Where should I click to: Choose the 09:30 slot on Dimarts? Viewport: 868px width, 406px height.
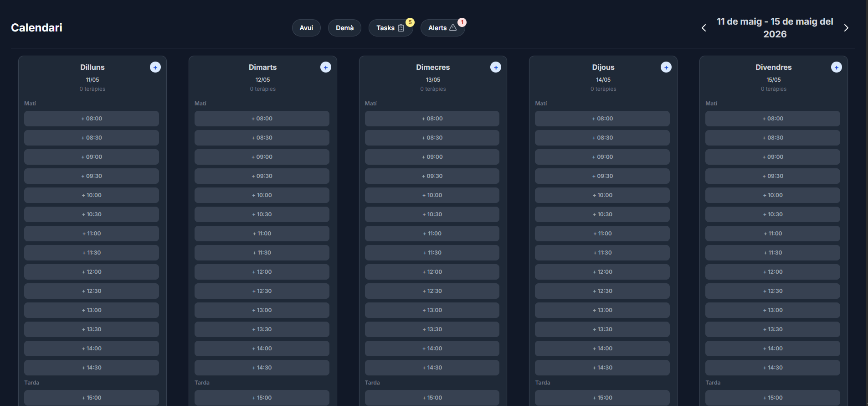[262, 176]
